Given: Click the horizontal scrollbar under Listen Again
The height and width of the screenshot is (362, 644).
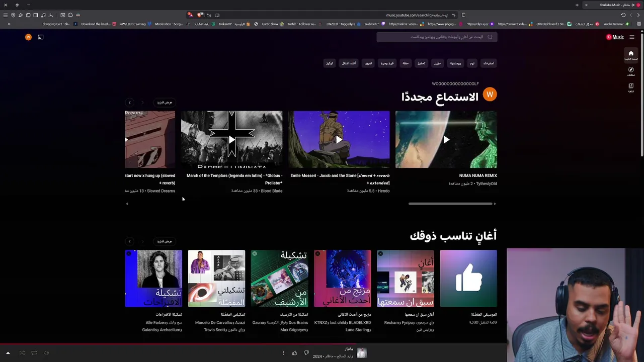Looking at the screenshot, I should tap(450, 204).
